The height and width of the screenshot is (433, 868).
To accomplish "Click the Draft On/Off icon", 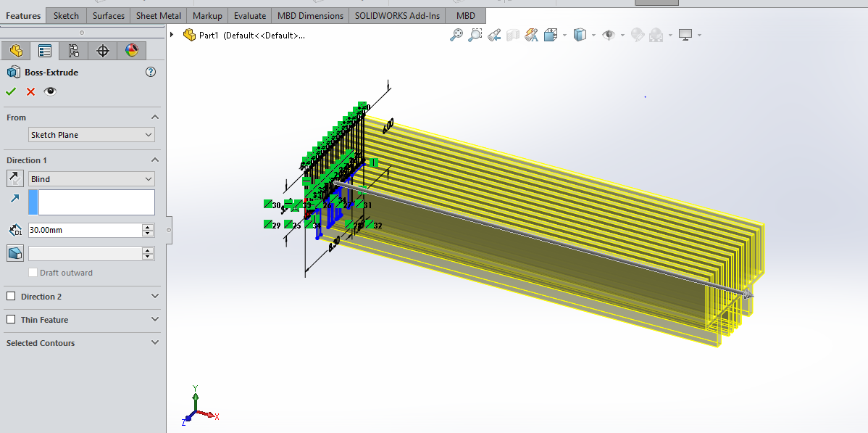I will click(14, 253).
